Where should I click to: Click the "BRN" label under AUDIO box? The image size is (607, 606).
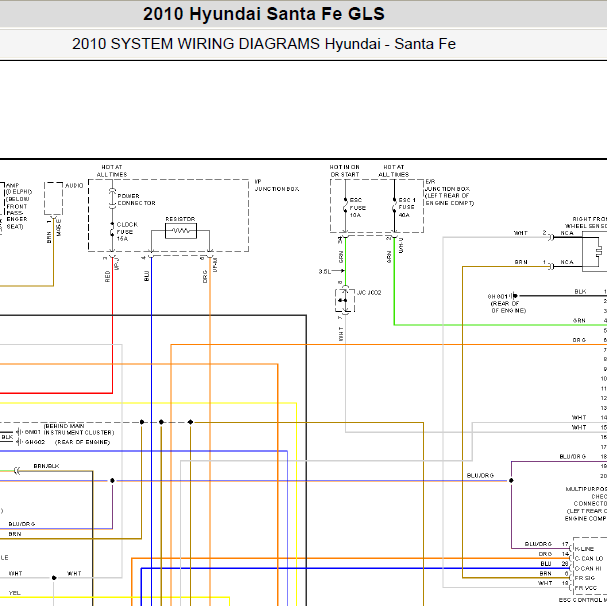pyautogui.click(x=49, y=237)
